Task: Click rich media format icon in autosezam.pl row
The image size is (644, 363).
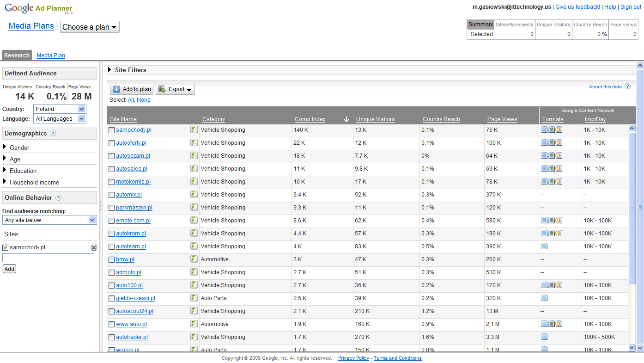Action: click(x=559, y=156)
